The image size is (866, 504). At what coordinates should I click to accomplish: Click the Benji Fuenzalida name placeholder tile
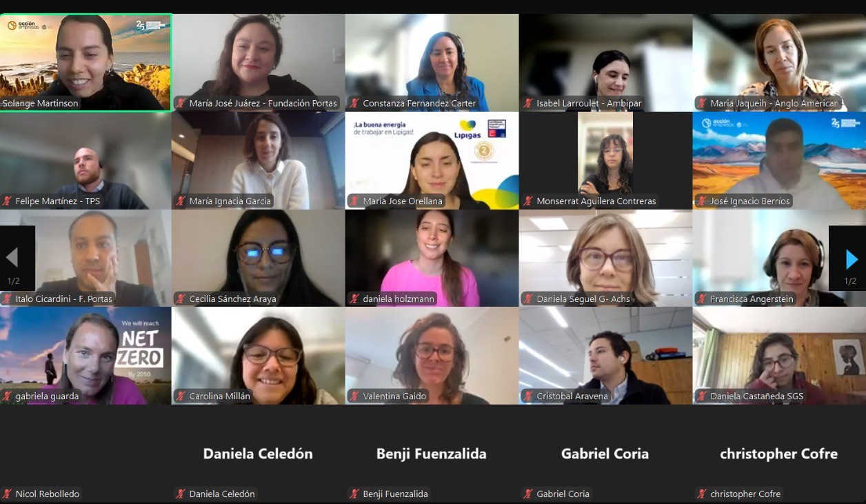(x=432, y=454)
